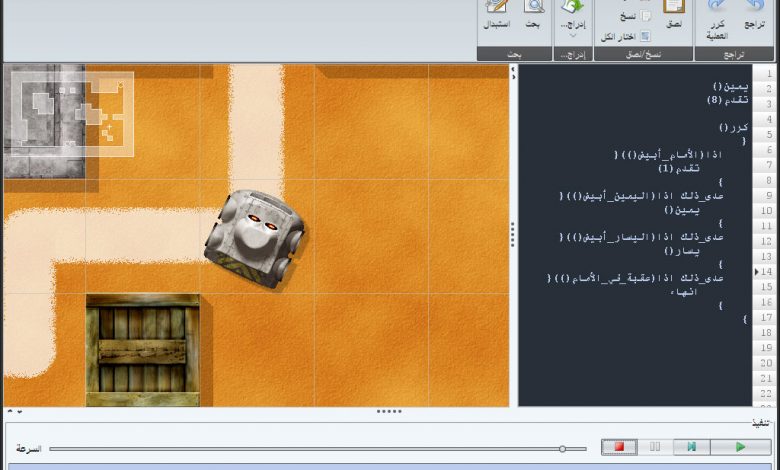Click code line اذا(الأمام_أبيض())

point(668,155)
